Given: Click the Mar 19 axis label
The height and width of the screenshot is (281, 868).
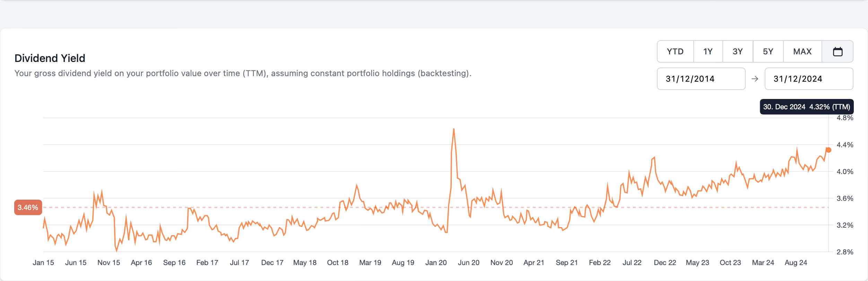Looking at the screenshot, I should 370,263.
